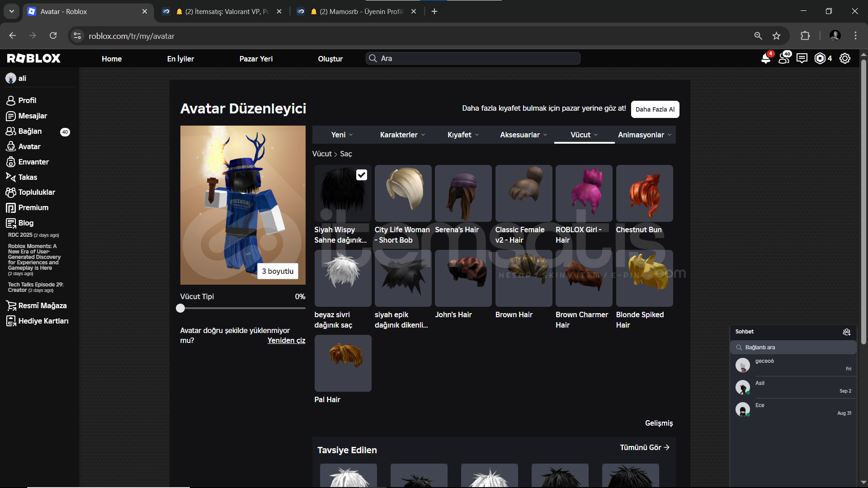This screenshot has width=868, height=488.
Task: Click the Yeniden çiz link
Action: 286,340
